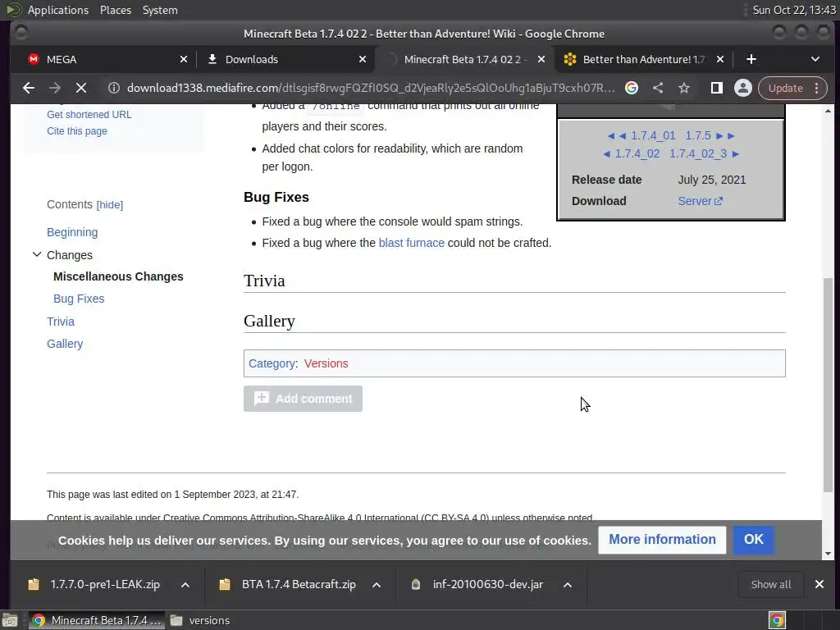This screenshot has height=630, width=840.
Task: Go to version 1.7.4_01
Action: 653,136
